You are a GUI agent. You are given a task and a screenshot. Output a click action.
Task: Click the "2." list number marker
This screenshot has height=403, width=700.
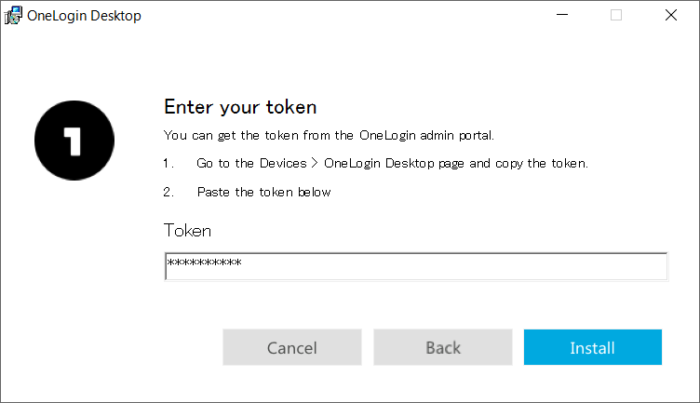[168, 192]
